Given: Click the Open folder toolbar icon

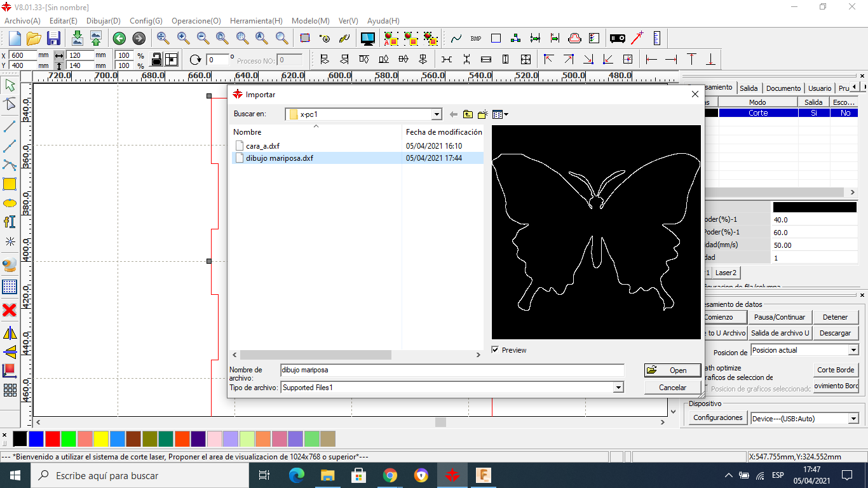Looking at the screenshot, I should (x=34, y=38).
